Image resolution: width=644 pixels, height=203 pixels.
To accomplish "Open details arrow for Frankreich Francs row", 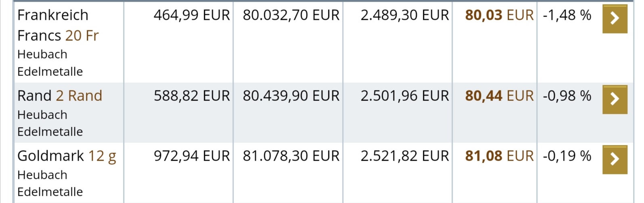I will [615, 19].
